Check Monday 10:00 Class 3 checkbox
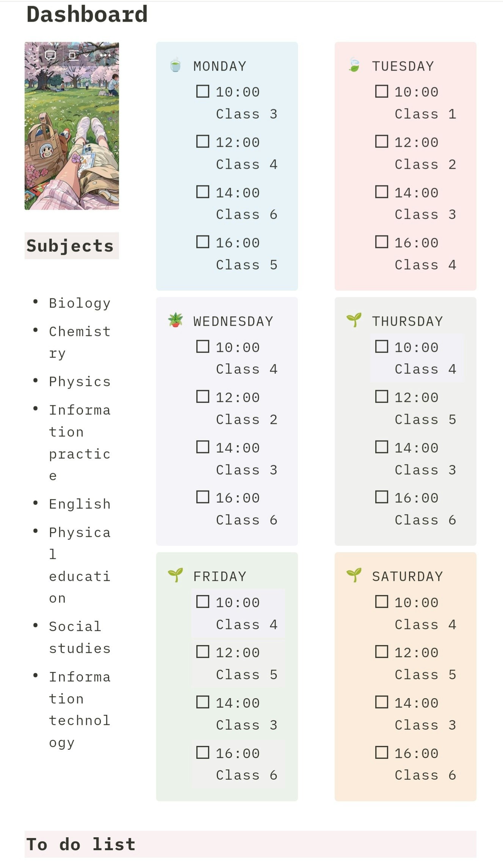Screen dimensions: 503x868 pos(203,91)
